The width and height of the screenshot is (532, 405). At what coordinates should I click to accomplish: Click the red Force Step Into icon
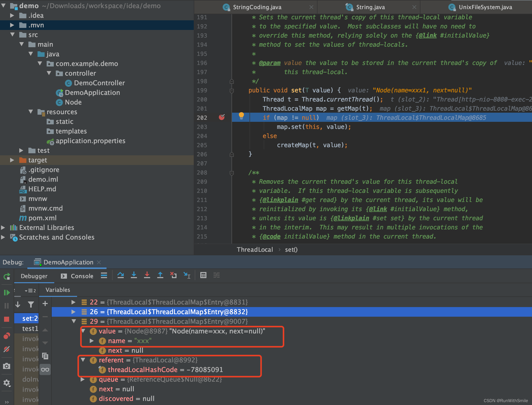147,275
